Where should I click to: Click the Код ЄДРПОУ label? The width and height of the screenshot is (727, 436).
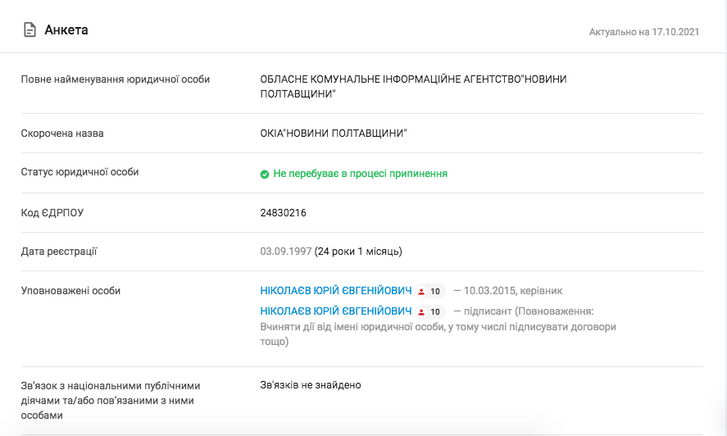(52, 213)
